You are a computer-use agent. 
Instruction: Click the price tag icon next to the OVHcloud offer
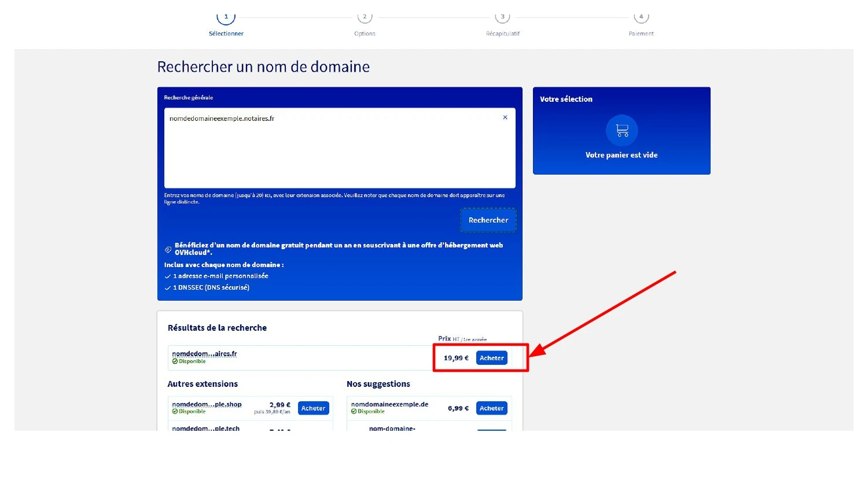tap(168, 249)
